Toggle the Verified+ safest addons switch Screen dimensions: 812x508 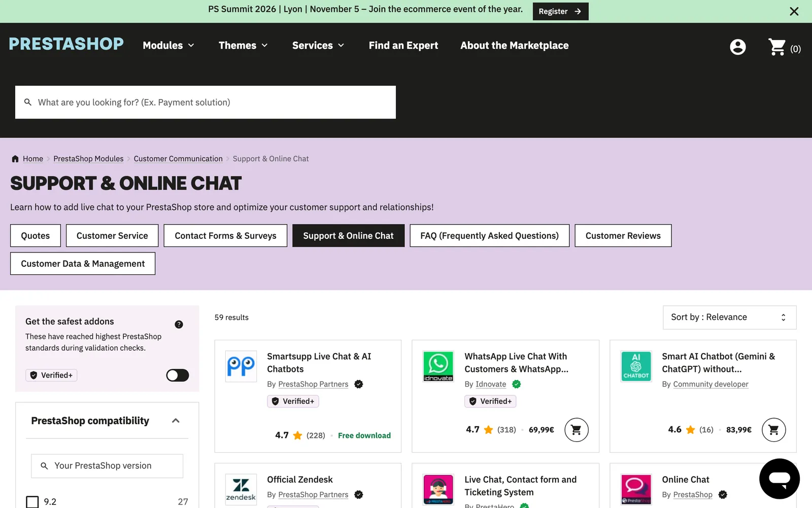[178, 375]
